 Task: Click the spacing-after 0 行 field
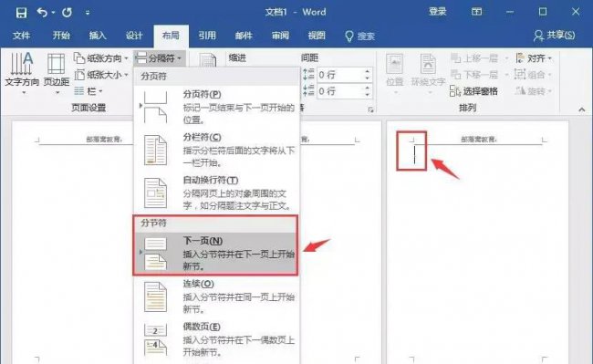(339, 91)
